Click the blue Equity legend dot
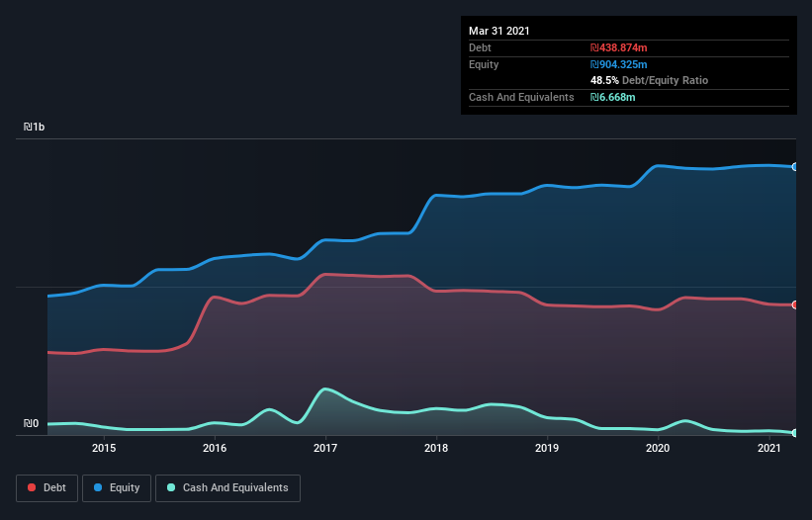 point(98,487)
